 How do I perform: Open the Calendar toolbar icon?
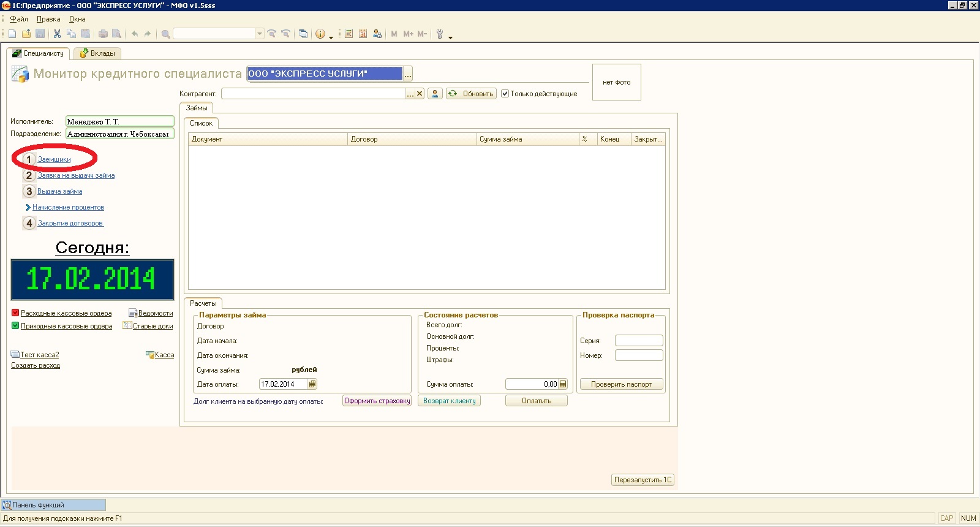coord(363,34)
